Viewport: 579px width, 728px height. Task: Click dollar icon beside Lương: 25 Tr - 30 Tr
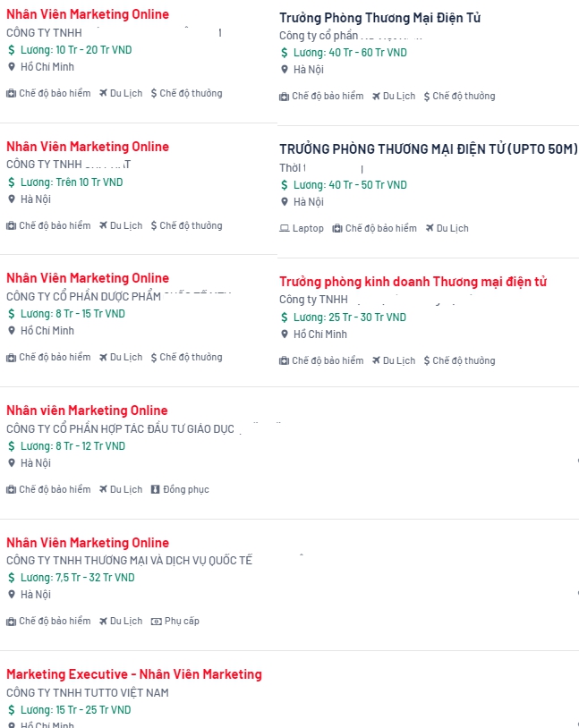click(285, 317)
